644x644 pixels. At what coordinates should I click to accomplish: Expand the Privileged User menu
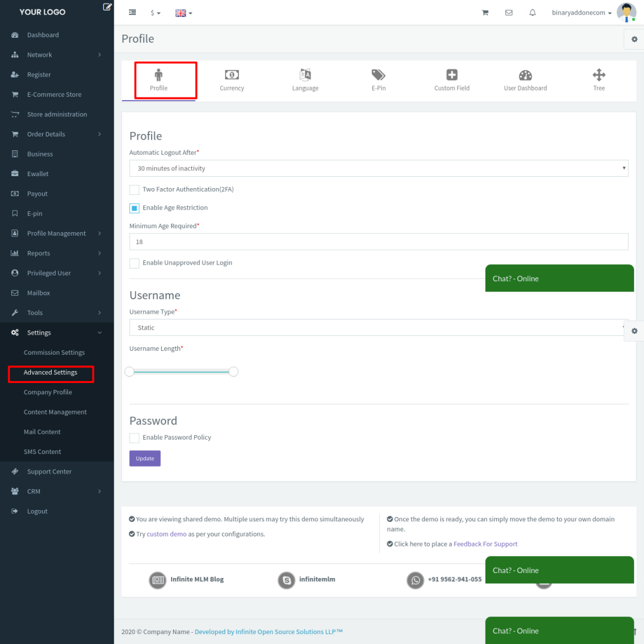coord(57,273)
